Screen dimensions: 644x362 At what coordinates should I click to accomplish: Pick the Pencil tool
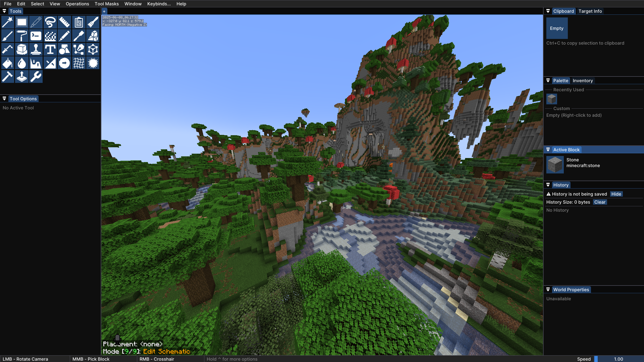(64, 36)
